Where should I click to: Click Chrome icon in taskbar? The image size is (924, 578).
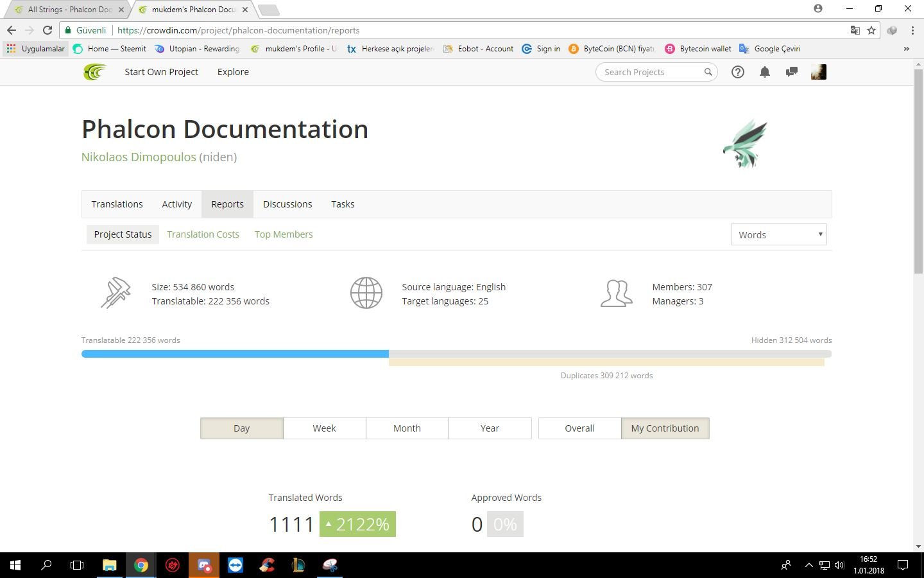pos(141,565)
